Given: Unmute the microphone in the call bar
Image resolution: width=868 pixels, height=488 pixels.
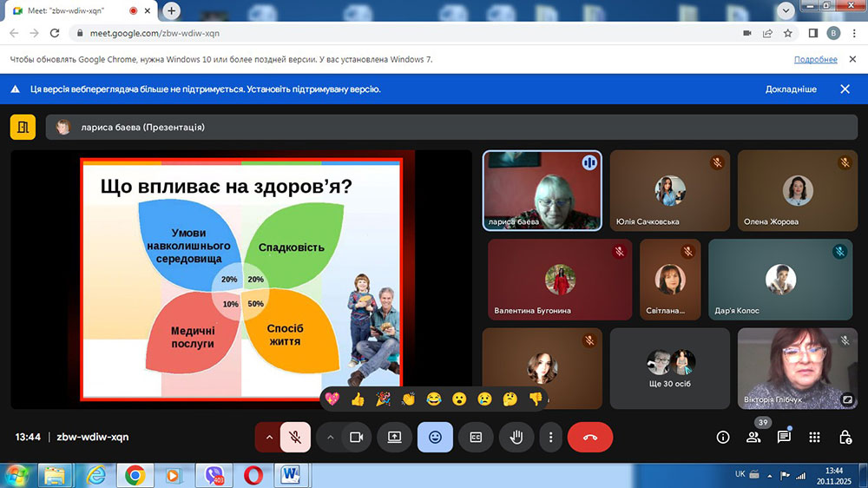Looking at the screenshot, I should pos(295,438).
